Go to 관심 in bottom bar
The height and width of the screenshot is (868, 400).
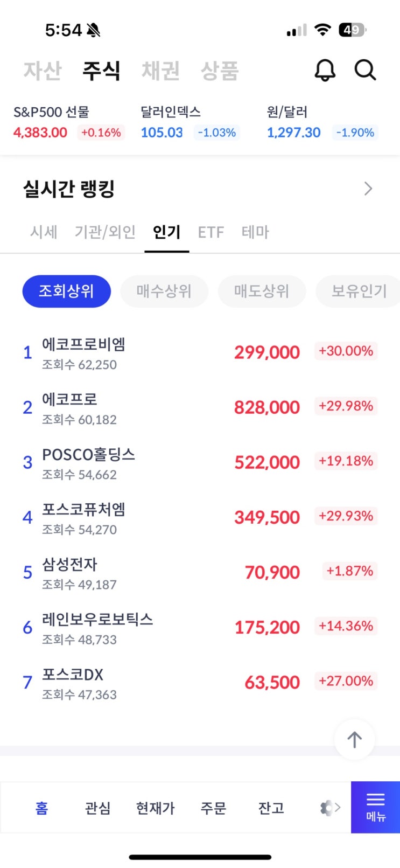coord(97,808)
